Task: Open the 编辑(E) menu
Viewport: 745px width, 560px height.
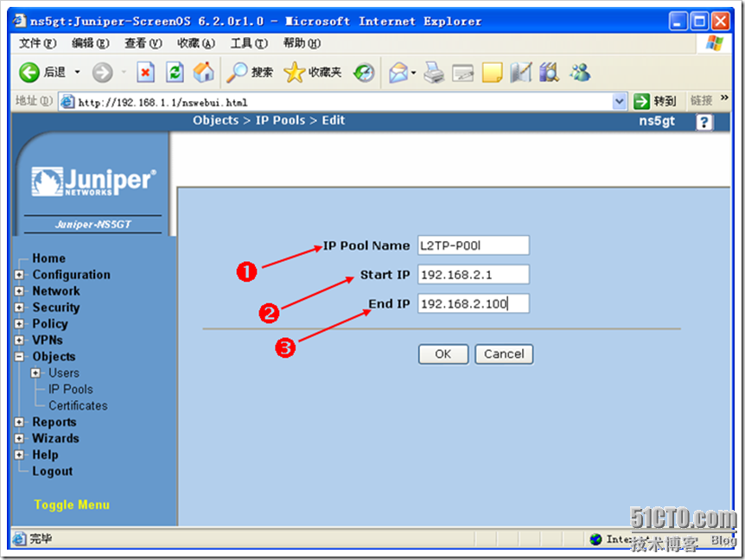Action: (x=90, y=43)
